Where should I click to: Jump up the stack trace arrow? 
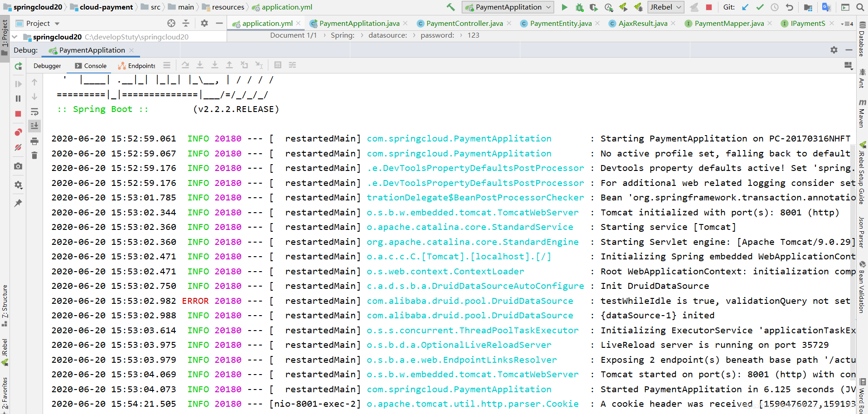34,82
